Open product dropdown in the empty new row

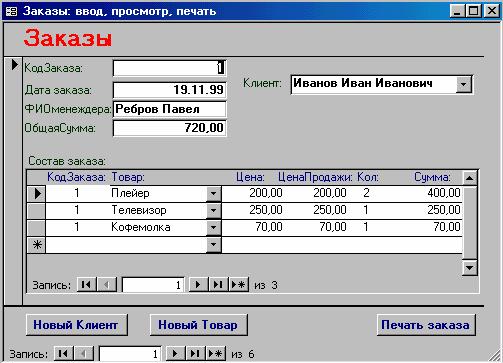[x=213, y=245]
